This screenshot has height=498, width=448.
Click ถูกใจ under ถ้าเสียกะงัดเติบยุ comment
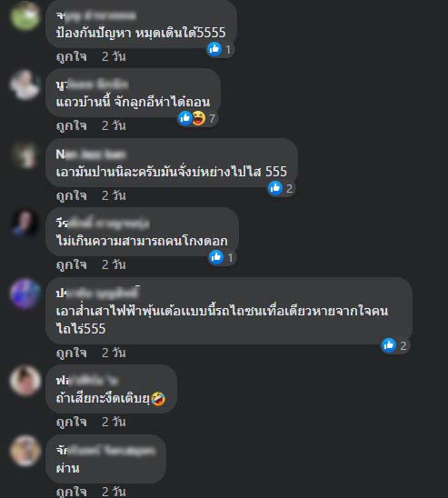[72, 422]
